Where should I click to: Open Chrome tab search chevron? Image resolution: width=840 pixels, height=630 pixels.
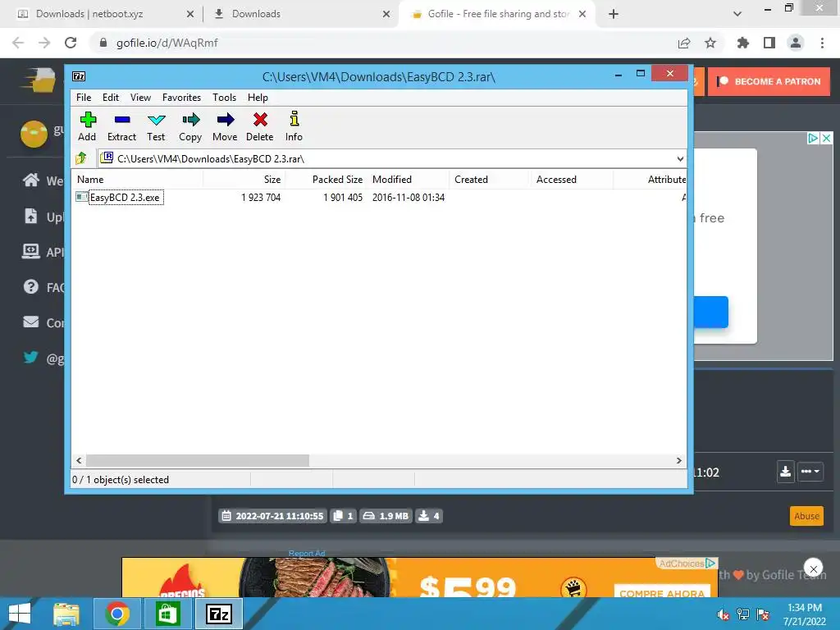(x=737, y=14)
